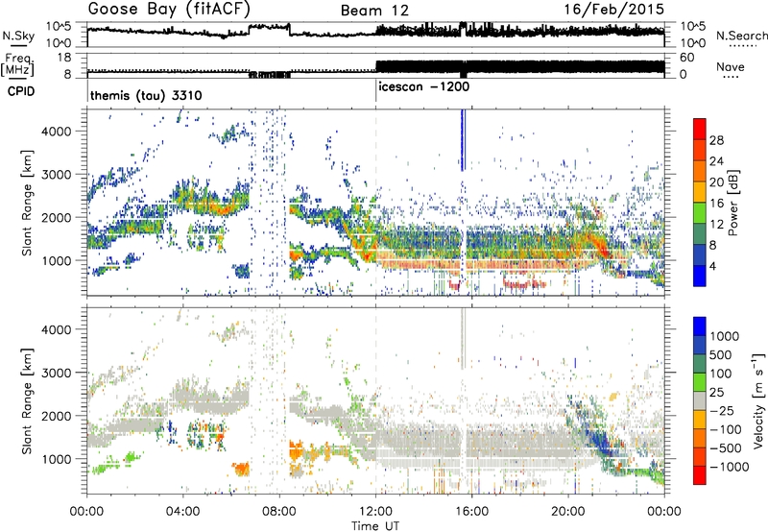Click the 04:00 time tick label
Image resolution: width=768 pixels, height=532 pixels.
182,512
